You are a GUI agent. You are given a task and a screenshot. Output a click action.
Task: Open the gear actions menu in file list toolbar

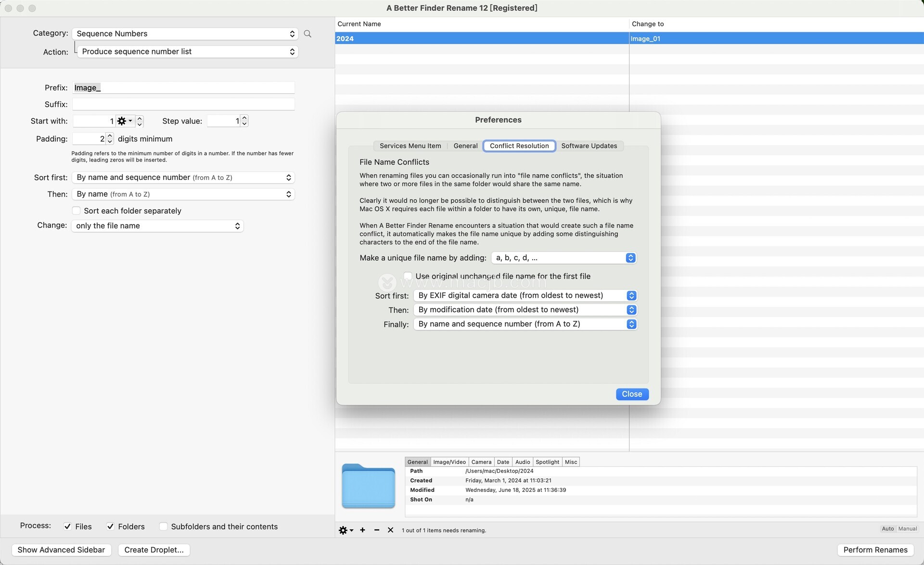tap(346, 530)
